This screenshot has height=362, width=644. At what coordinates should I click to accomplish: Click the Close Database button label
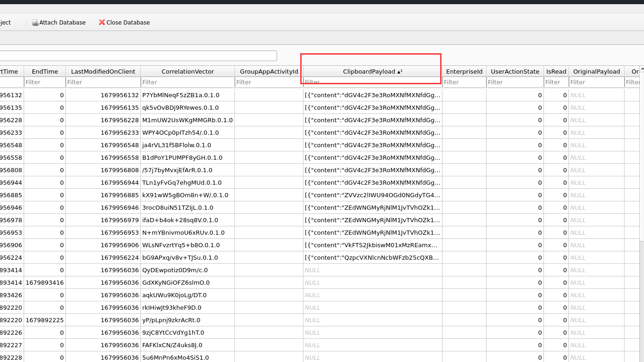128,22
